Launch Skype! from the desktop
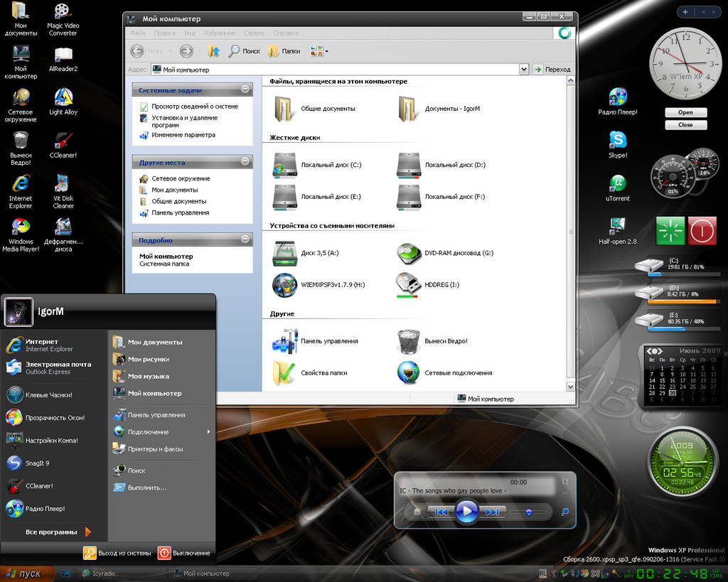This screenshot has height=582, width=728. [x=618, y=144]
